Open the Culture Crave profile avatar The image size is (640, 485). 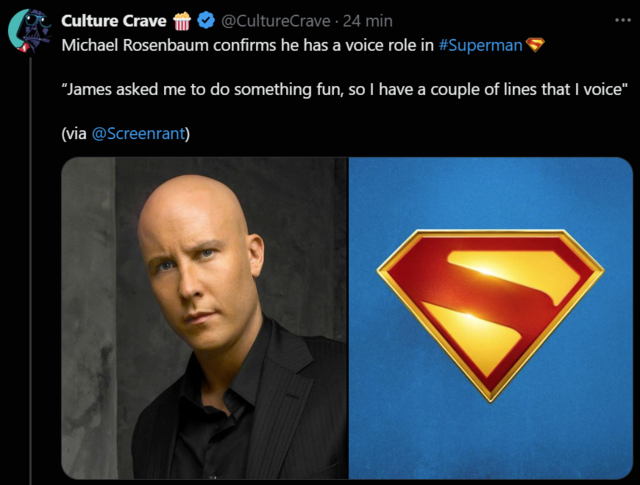[29, 31]
